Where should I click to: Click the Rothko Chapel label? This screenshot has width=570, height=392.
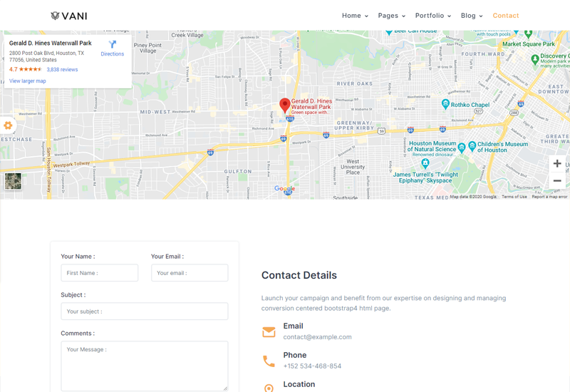(x=470, y=105)
